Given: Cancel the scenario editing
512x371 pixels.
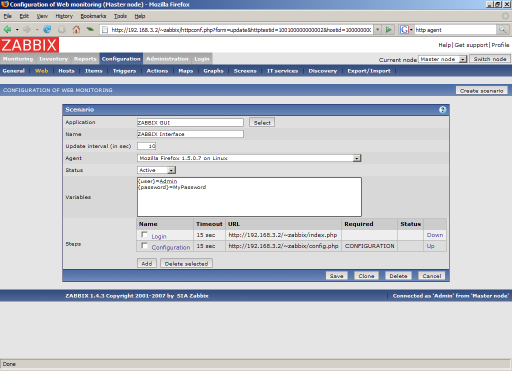Looking at the screenshot, I should (432, 276).
